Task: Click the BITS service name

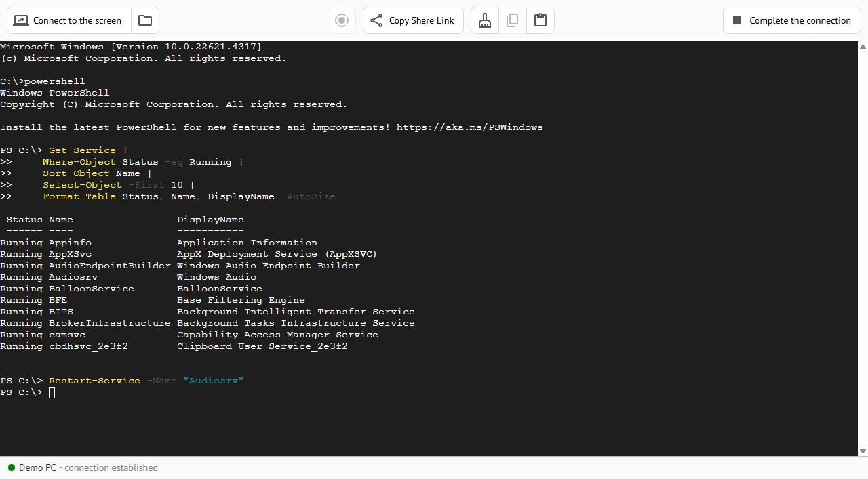Action: tap(61, 312)
